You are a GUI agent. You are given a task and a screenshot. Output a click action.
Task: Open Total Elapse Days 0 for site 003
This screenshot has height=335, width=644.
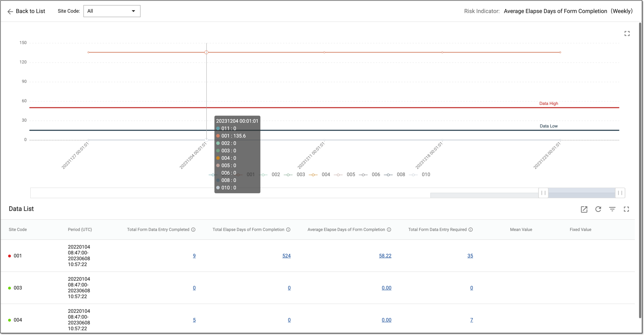click(289, 288)
